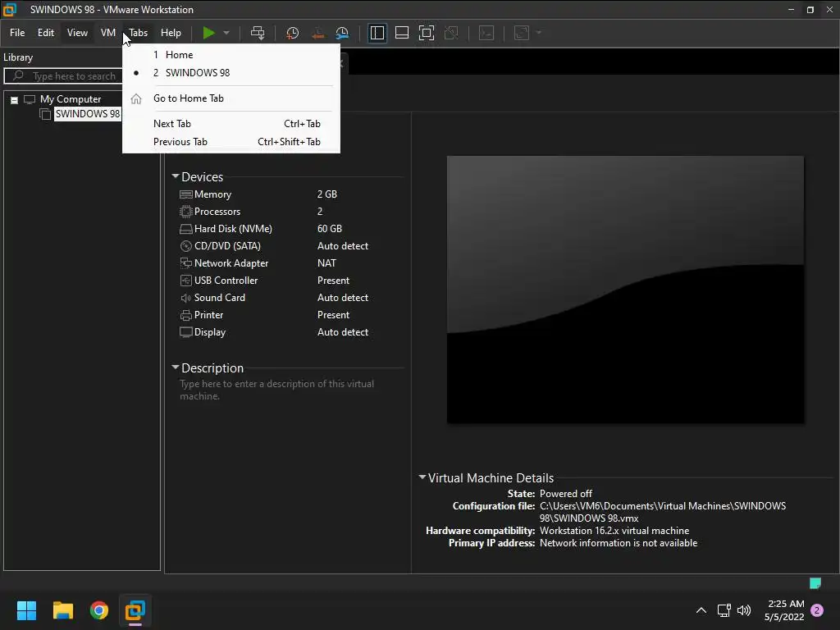840x630 pixels.
Task: Take a snapshot of this virtual machine
Action: point(293,33)
